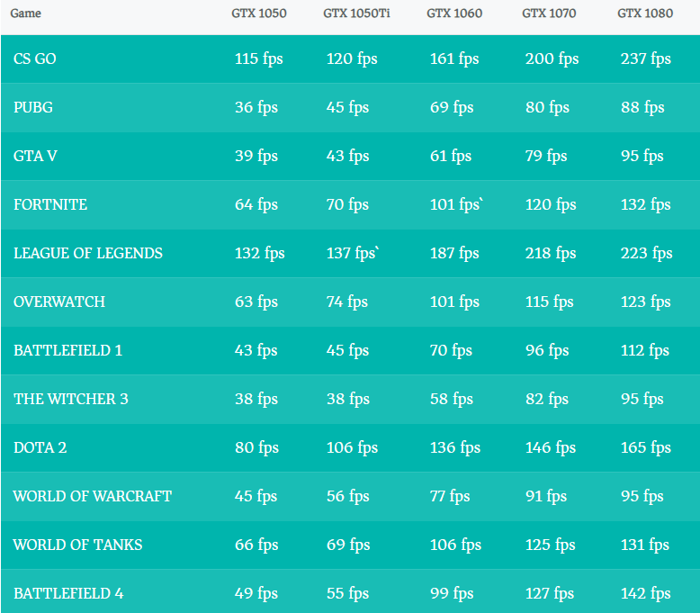This screenshot has height=613, width=700.
Task: Click World of Warcraft value 77 fps
Action: [x=450, y=497]
